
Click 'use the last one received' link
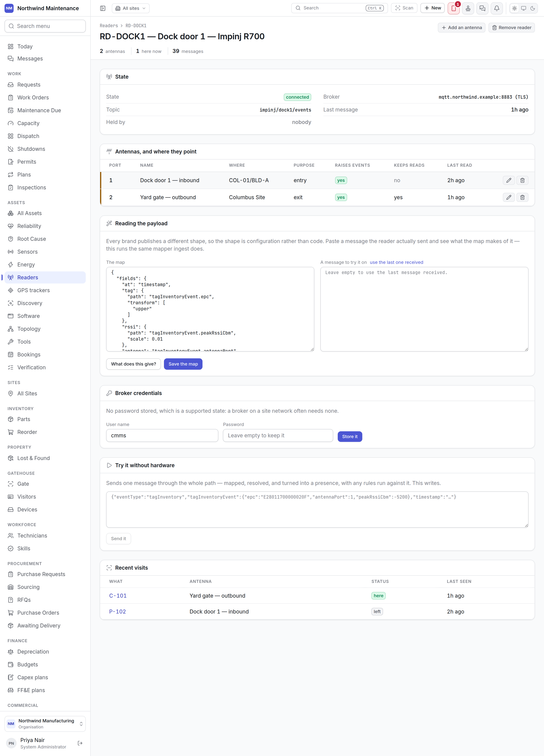(396, 262)
